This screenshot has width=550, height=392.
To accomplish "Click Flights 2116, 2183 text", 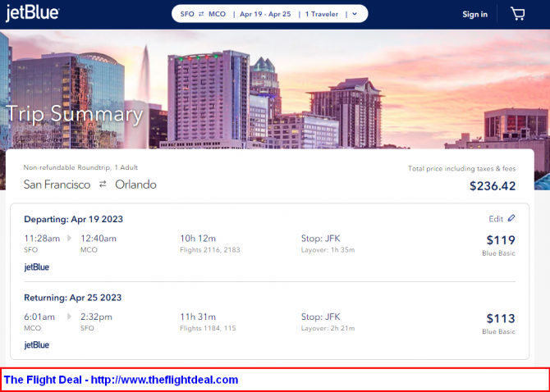I will click(210, 250).
